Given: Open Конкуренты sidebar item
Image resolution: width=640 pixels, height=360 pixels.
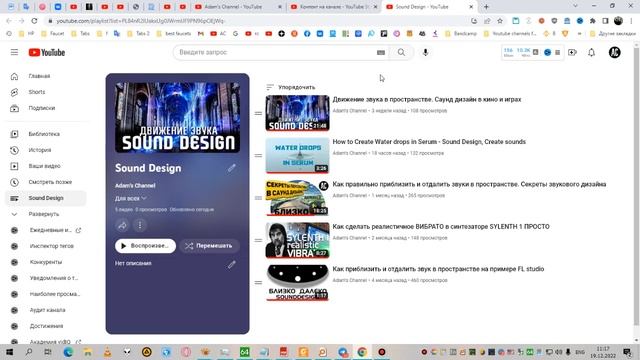Looking at the screenshot, I should coord(46,262).
